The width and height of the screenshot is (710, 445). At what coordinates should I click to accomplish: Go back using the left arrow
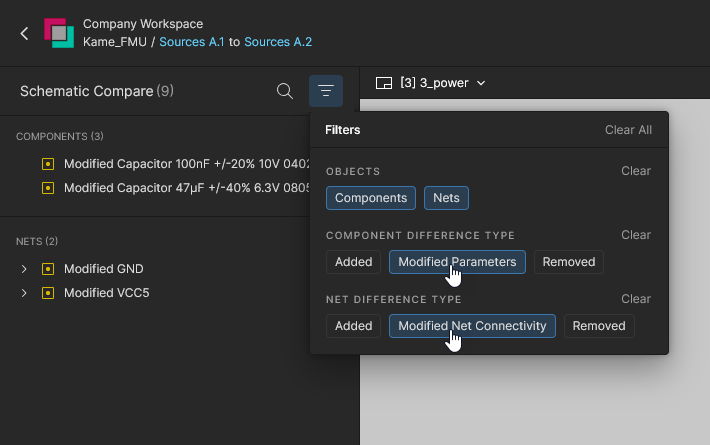[x=24, y=33]
